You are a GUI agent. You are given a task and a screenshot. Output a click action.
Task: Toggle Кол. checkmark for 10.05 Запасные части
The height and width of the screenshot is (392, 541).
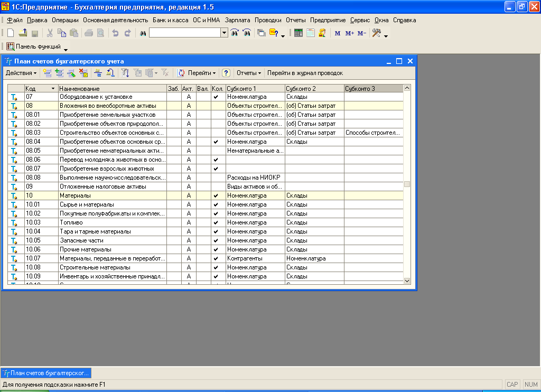(216, 240)
